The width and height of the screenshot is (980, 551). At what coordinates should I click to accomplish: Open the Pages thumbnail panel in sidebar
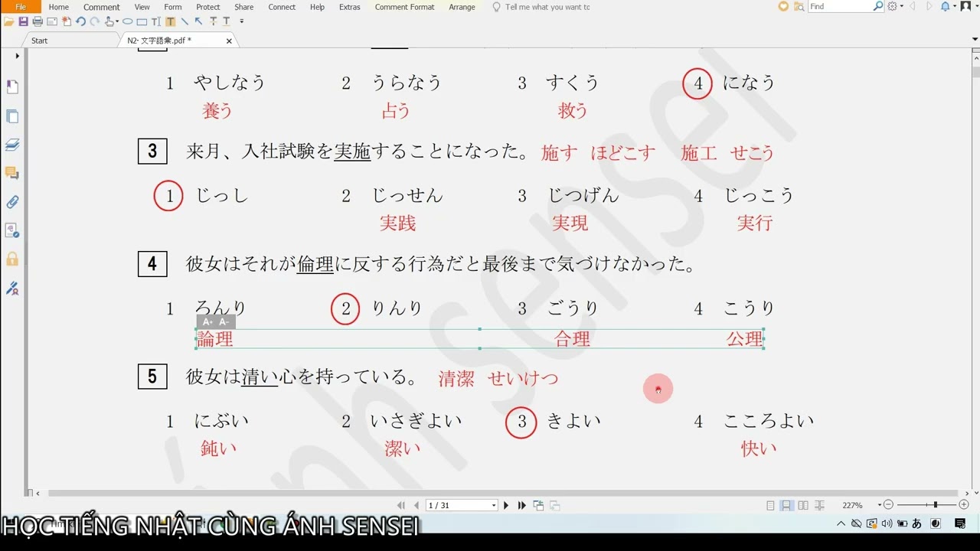pos(12,116)
